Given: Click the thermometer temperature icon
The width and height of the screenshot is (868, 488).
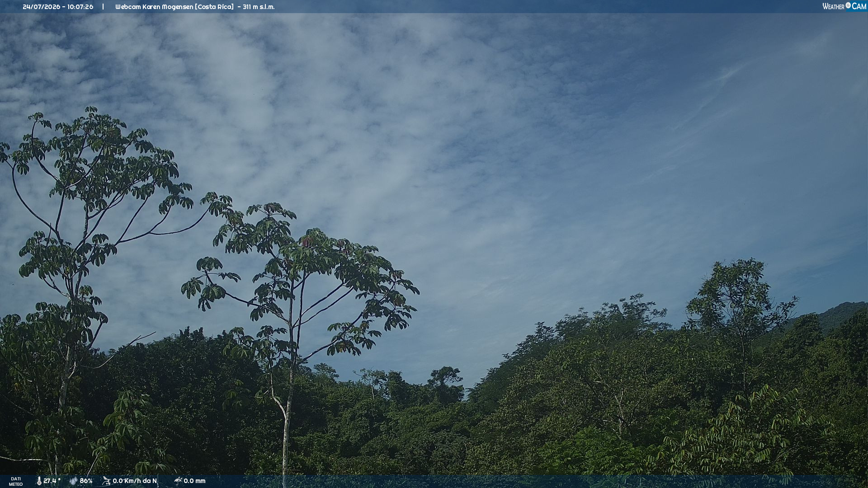Looking at the screenshot, I should pyautogui.click(x=39, y=481).
